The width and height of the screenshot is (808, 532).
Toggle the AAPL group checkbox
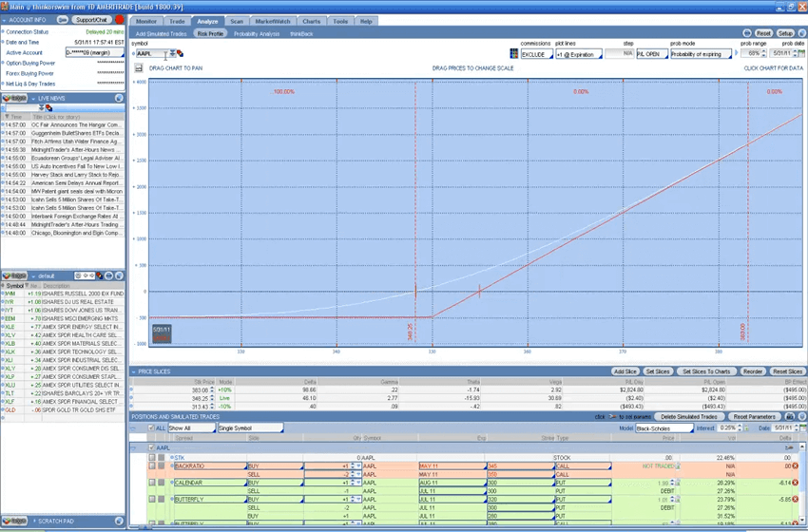click(x=151, y=447)
